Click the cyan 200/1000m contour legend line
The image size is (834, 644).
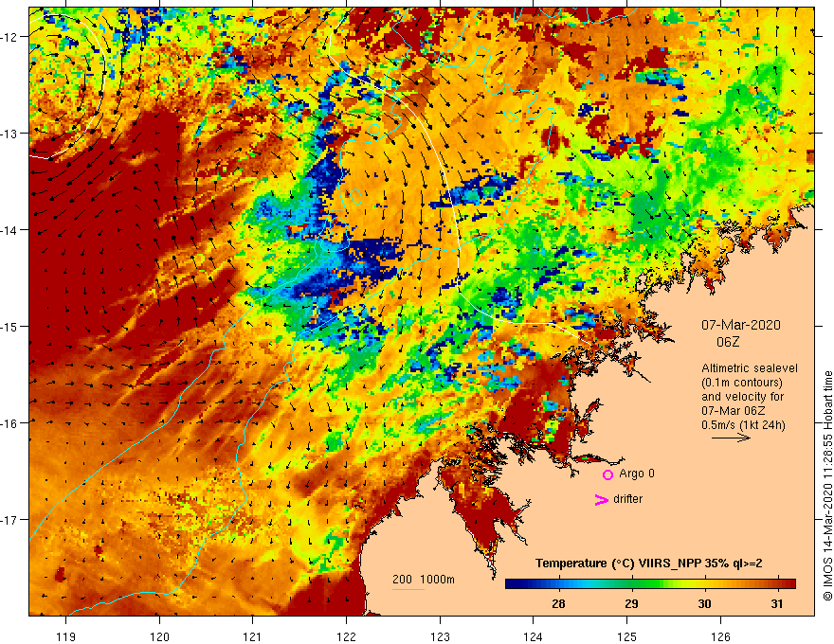pos(408,589)
